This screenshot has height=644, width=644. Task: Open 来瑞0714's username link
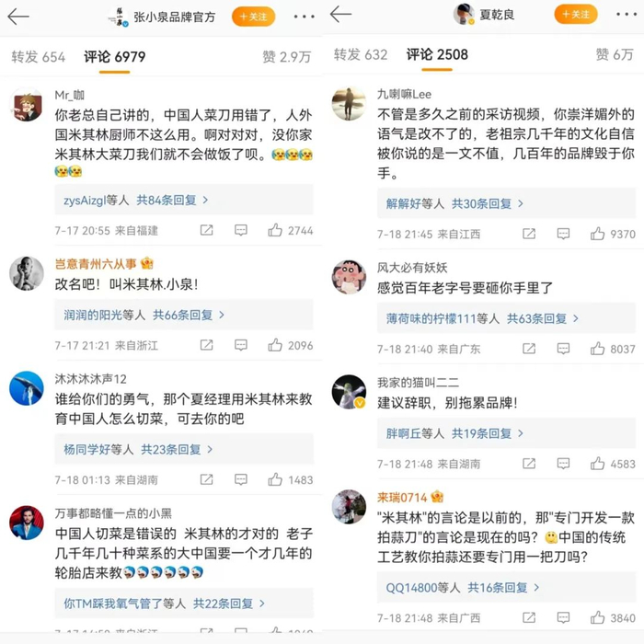click(x=402, y=498)
